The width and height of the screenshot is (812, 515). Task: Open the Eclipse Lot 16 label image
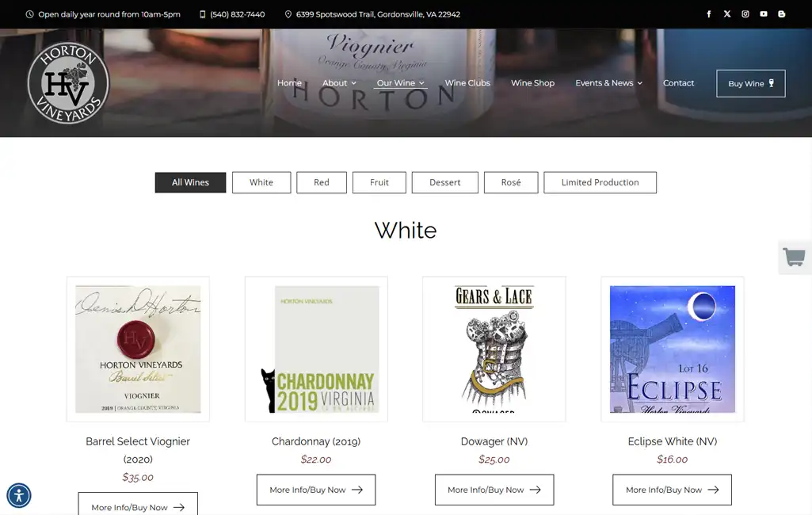click(673, 349)
